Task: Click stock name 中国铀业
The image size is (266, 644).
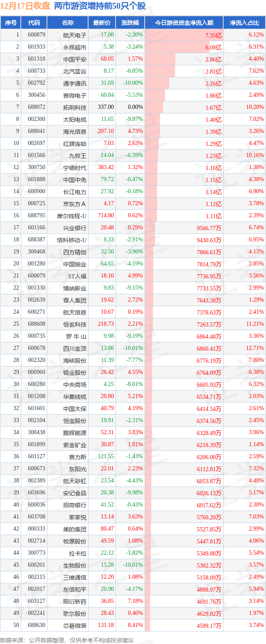Action: tap(75, 264)
